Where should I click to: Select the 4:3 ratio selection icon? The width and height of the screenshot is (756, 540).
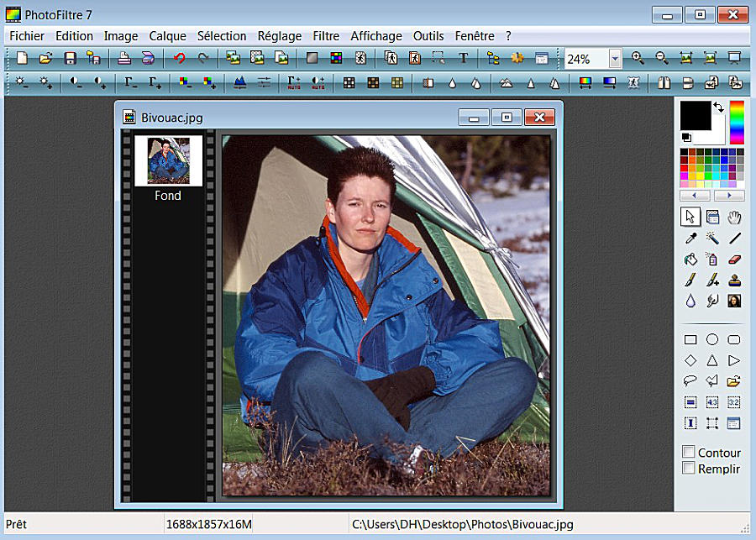click(x=712, y=402)
